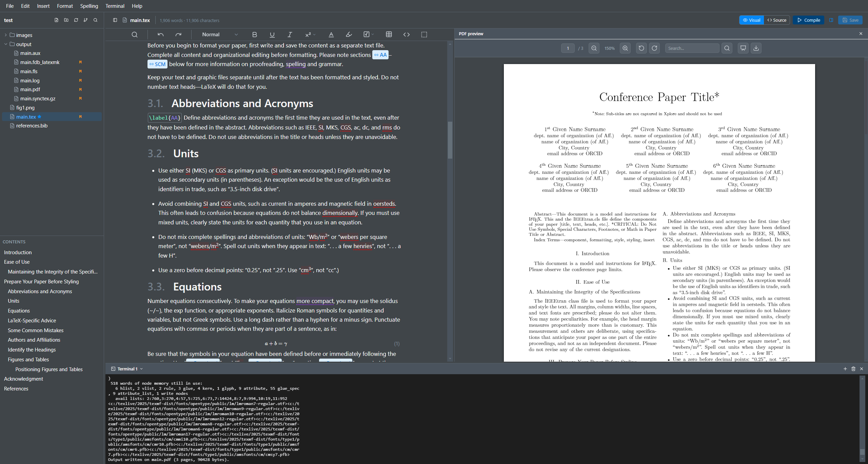The width and height of the screenshot is (868, 464).
Task: Switch to Source editing mode
Action: (777, 20)
